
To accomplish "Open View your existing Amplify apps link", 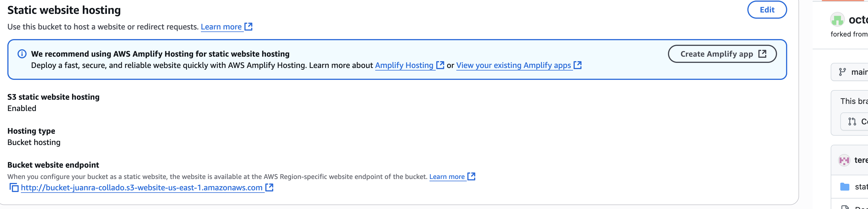I will tap(513, 65).
